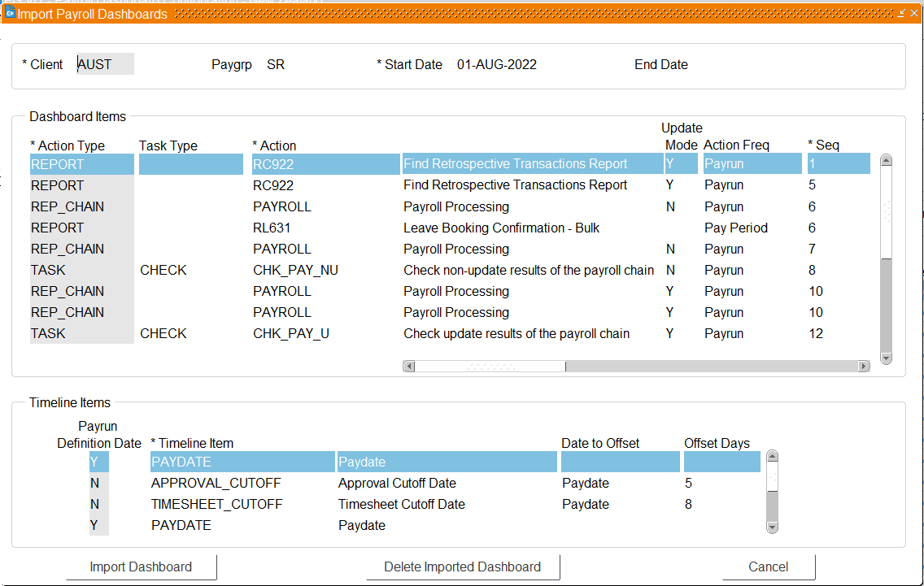
Task: Select the RL631 action row
Action: (272, 228)
